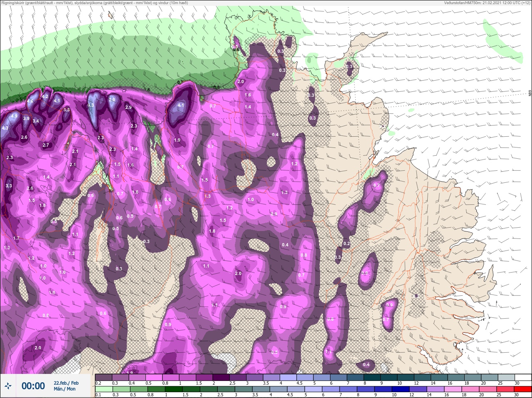Pick the palest green 0.1 swatch in lower legend
The width and height of the screenshot is (532, 398).
point(104,389)
